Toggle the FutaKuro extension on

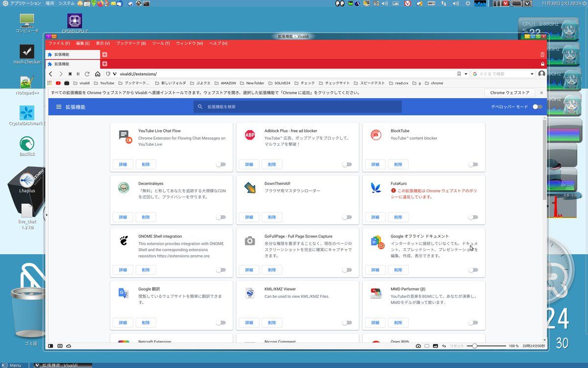473,217
